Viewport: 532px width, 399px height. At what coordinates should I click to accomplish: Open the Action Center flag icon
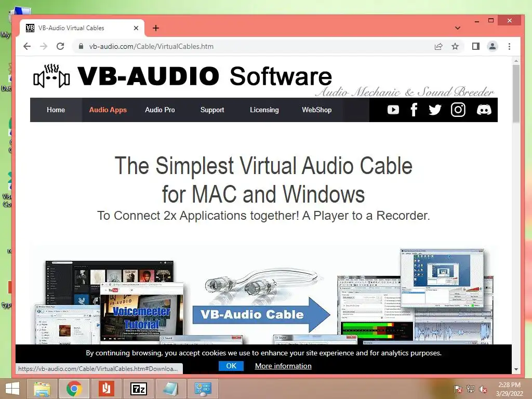[x=458, y=389]
